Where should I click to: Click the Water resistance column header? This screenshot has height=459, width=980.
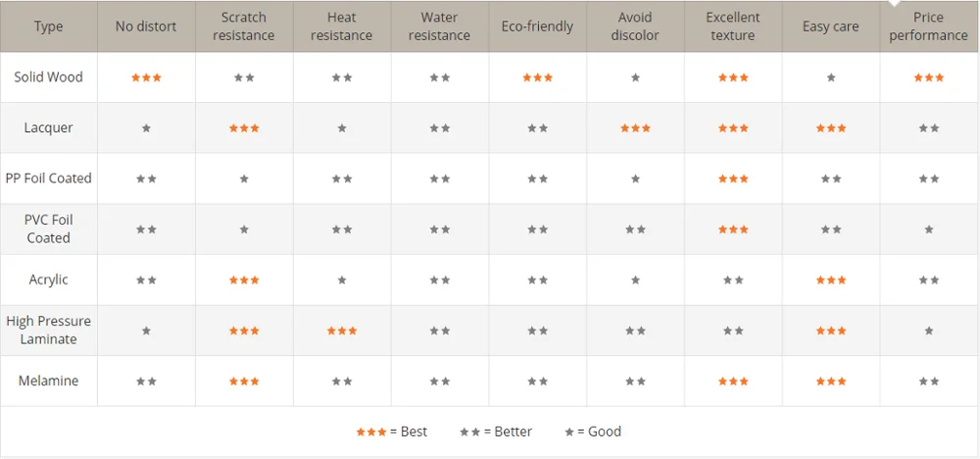point(439,26)
